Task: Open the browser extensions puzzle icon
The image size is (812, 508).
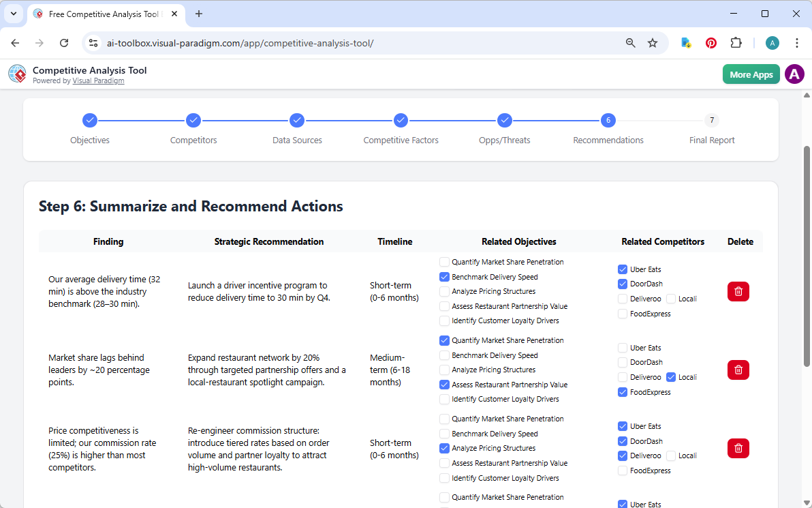Action: 736,42
